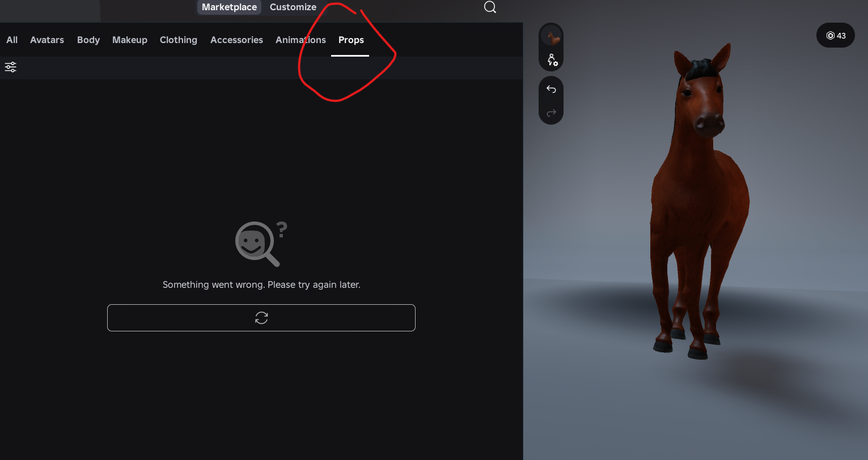Viewport: 868px width, 460px height.
Task: Open the avatar settings figure icon
Action: pyautogui.click(x=552, y=60)
